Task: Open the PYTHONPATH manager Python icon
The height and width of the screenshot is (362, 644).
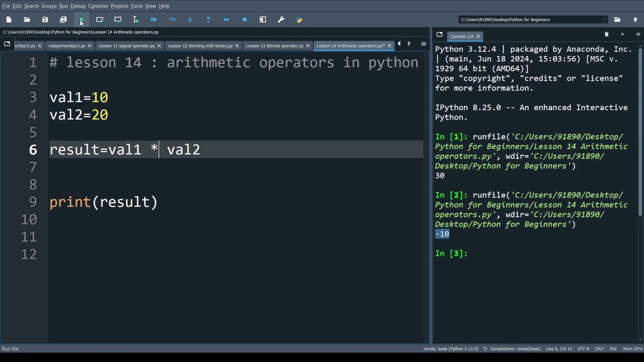Action: point(299,20)
